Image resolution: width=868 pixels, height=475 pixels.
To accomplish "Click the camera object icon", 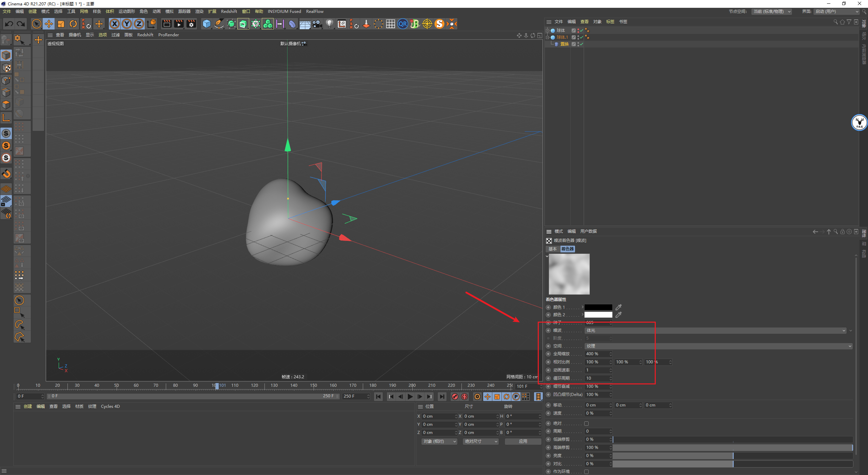I will [x=317, y=24].
